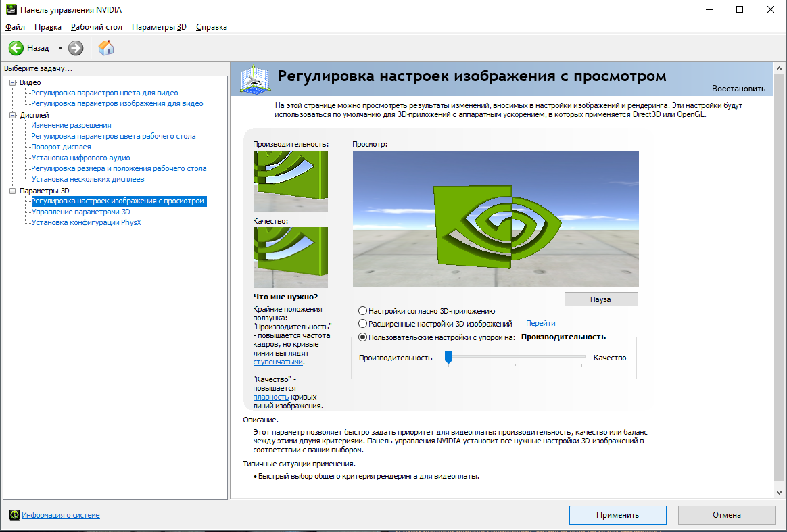
Task: Click the Видео category label
Action: (x=30, y=83)
